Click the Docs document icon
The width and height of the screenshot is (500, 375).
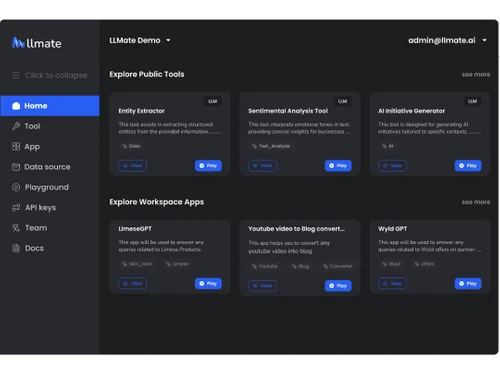click(16, 248)
